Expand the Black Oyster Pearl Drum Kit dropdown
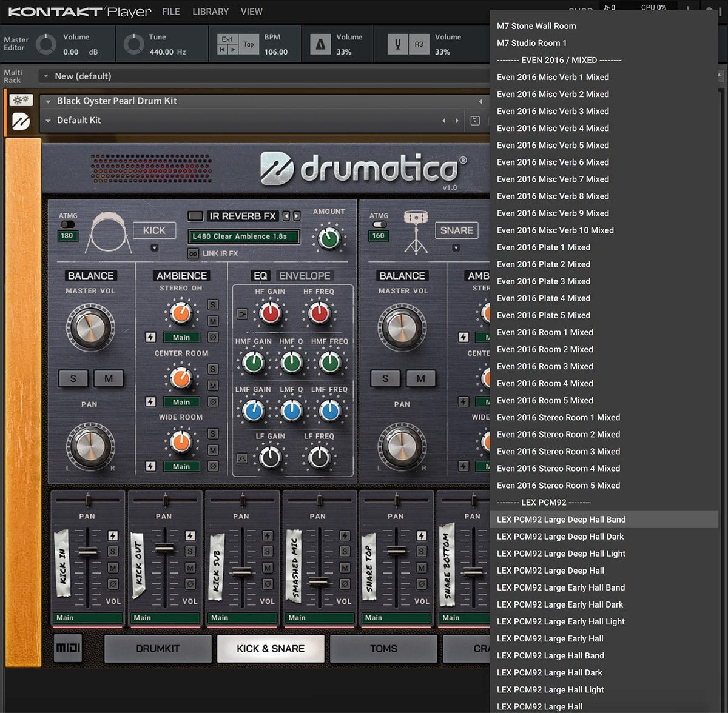This screenshot has height=713, width=728. 48,101
